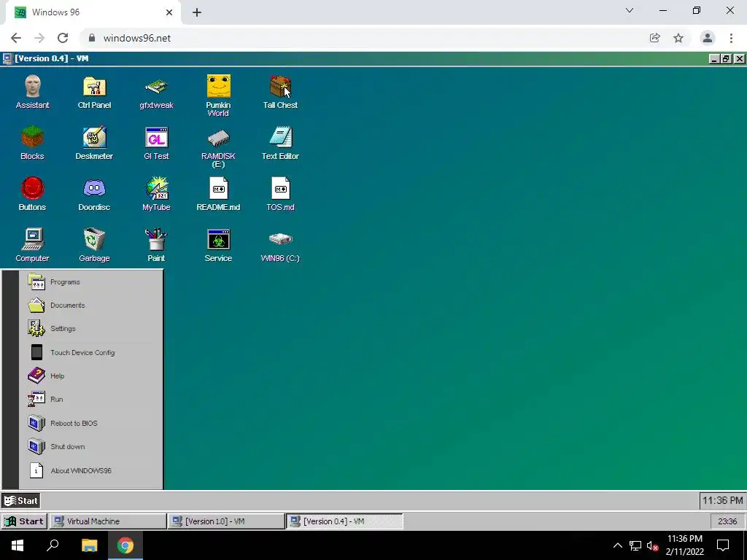Viewport: 747px width, 560px height.
Task: Go back with the Chrome back arrow
Action: pos(16,38)
